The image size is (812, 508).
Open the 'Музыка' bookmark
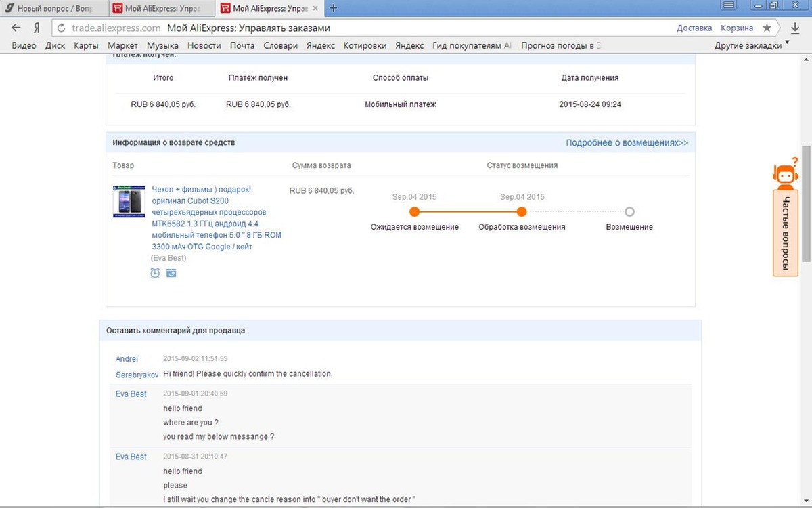click(162, 45)
